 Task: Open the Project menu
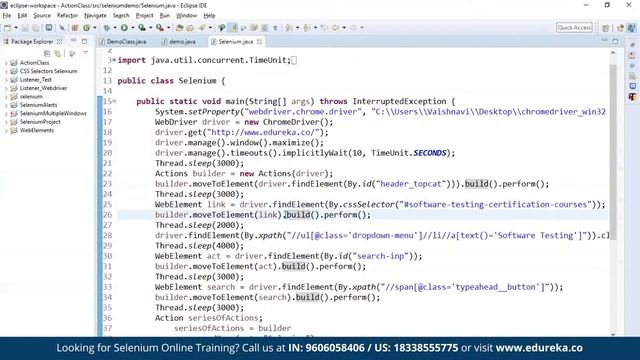[x=144, y=16]
